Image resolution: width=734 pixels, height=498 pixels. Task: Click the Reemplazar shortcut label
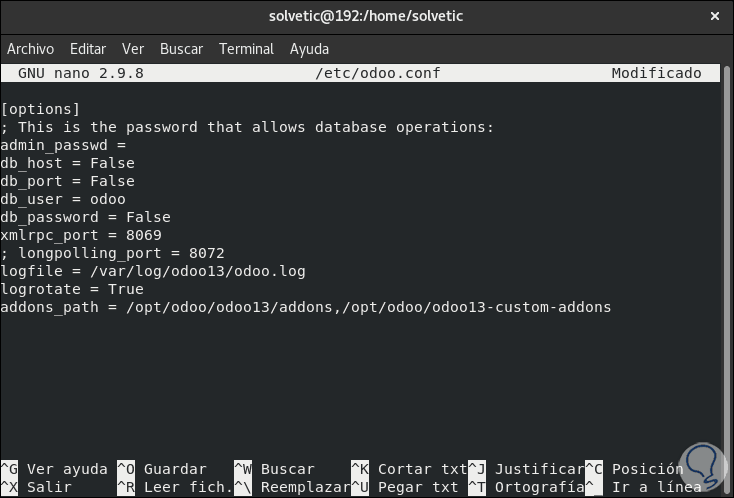304,487
